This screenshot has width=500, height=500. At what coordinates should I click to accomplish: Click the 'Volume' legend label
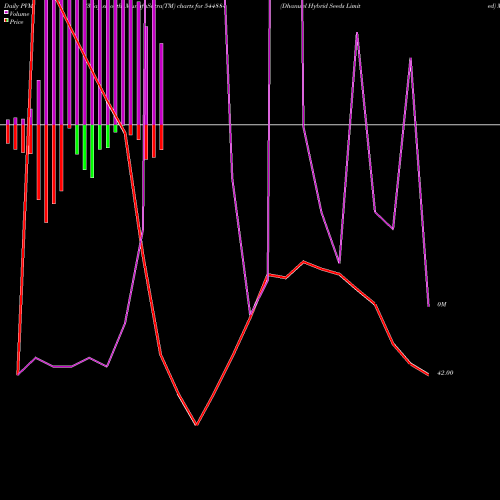(19, 14)
